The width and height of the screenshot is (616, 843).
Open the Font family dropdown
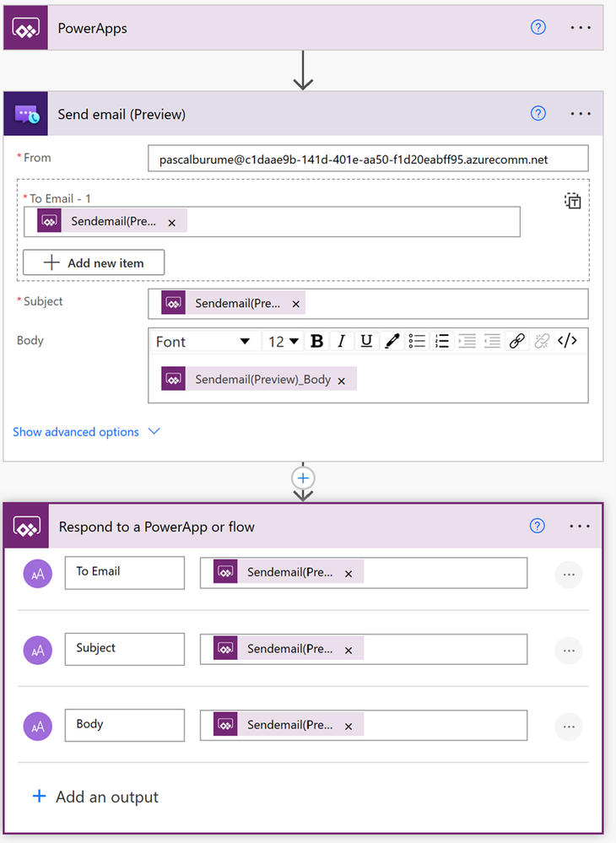point(204,342)
